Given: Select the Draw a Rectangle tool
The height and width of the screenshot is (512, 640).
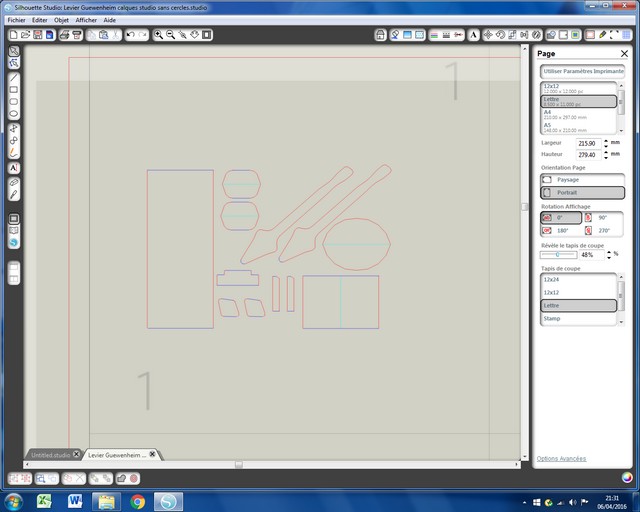Looking at the screenshot, I should pos(14,89).
